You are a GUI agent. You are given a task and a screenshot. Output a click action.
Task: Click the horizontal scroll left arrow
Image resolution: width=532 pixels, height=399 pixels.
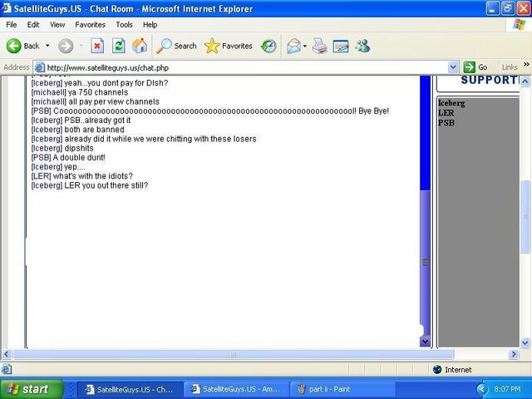coord(6,355)
